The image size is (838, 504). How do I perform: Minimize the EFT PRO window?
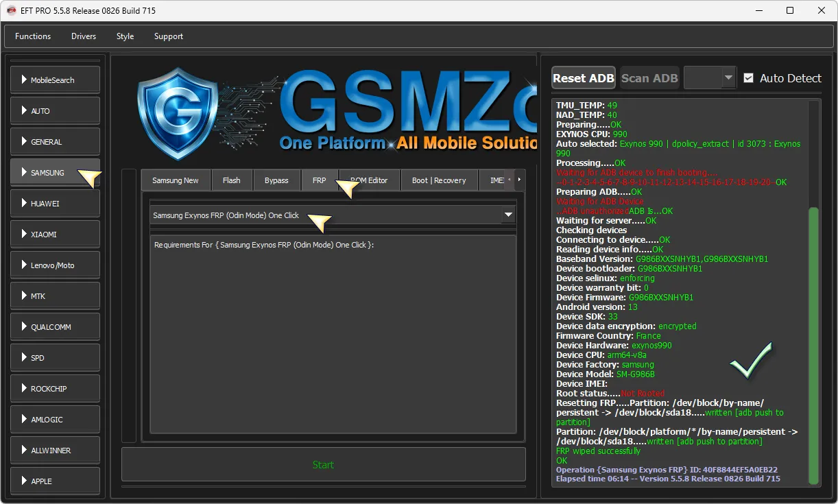tap(759, 10)
